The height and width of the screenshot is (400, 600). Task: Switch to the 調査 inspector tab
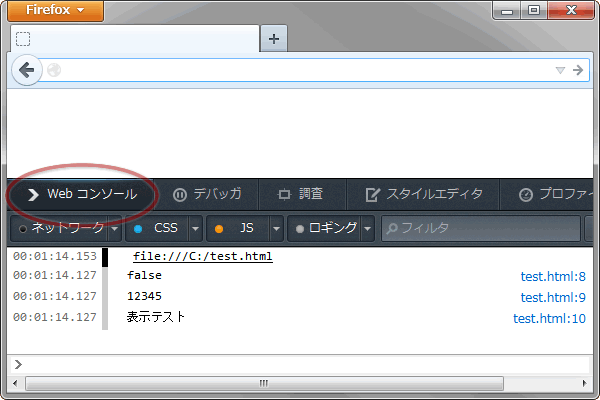click(x=301, y=194)
